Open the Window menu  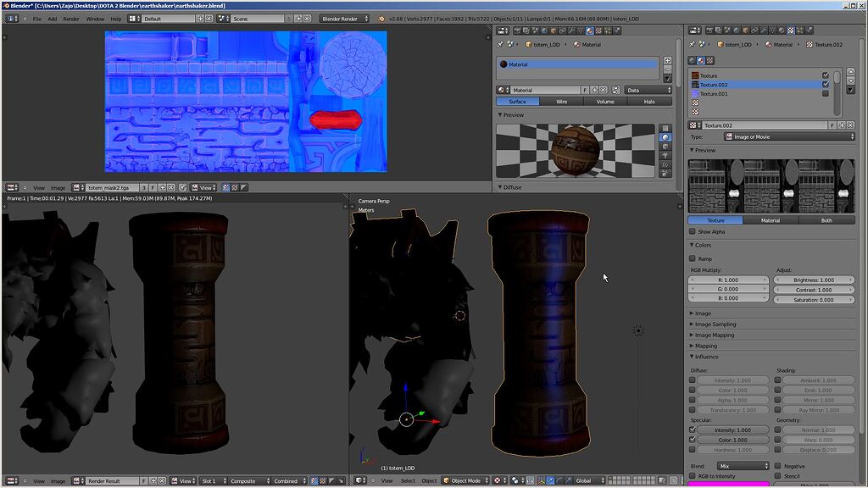tap(95, 19)
